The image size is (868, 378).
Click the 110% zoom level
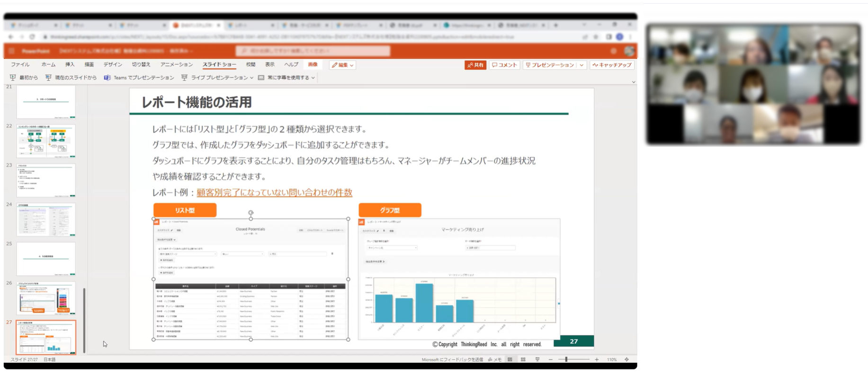pos(612,360)
